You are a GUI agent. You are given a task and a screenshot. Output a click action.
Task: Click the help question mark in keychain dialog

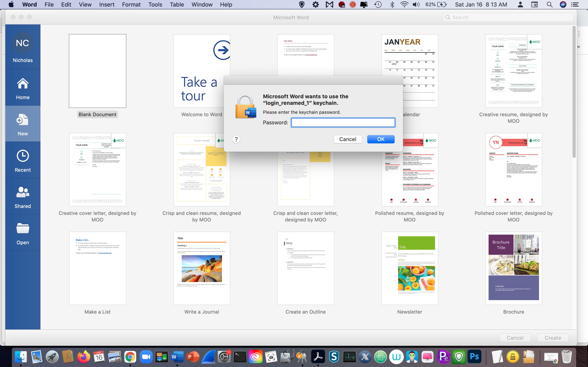[236, 139]
